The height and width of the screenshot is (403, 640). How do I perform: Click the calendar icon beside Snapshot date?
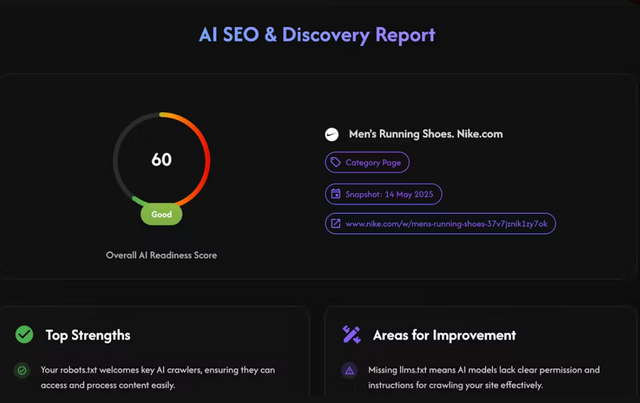(x=336, y=194)
